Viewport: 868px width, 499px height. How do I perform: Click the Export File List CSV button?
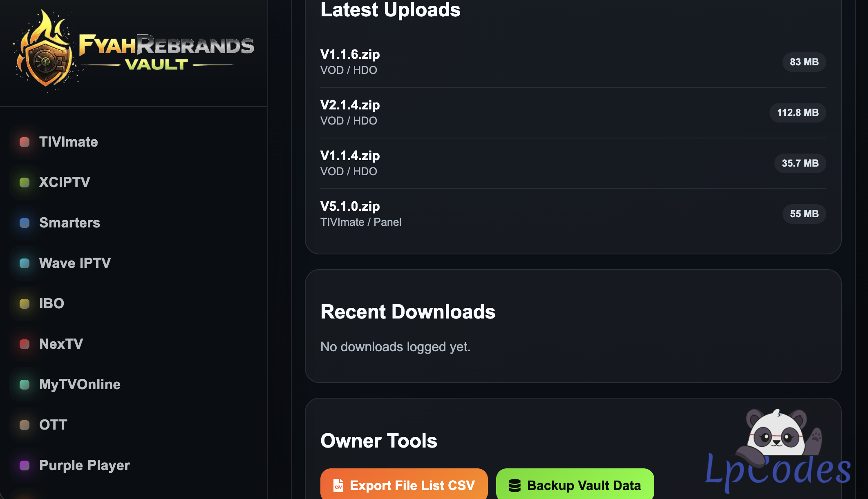click(404, 484)
